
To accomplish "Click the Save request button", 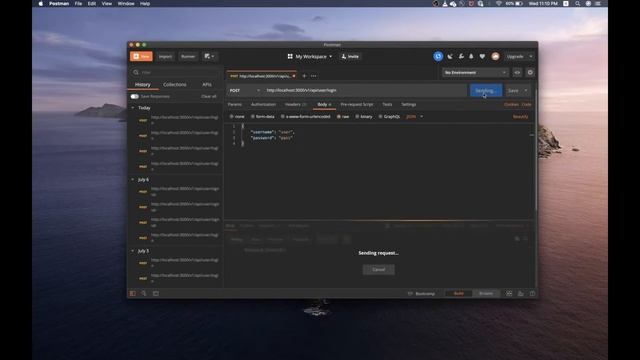I will (513, 91).
